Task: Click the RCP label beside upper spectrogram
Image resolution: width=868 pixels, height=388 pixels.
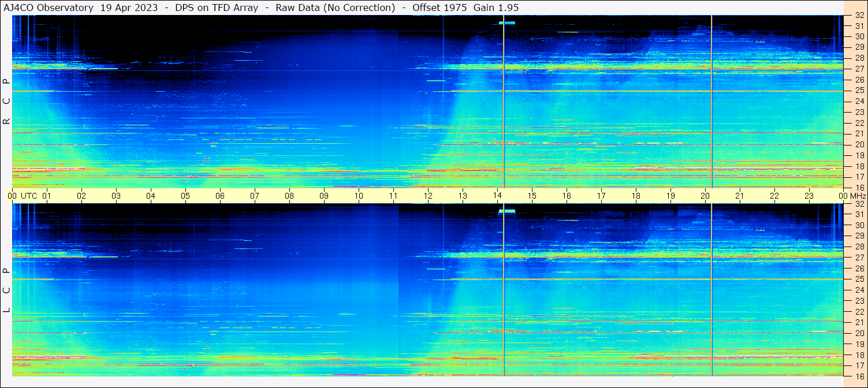Action: pyautogui.click(x=6, y=102)
